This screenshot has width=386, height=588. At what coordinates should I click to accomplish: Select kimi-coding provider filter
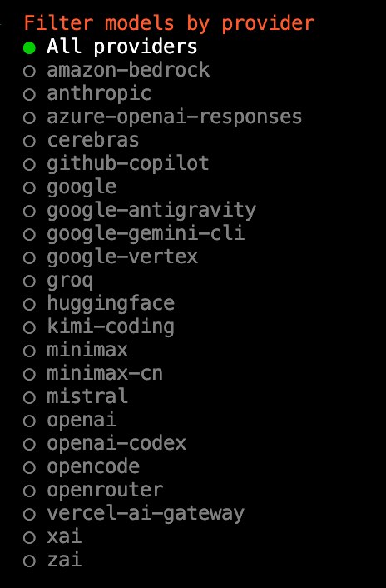[98, 326]
